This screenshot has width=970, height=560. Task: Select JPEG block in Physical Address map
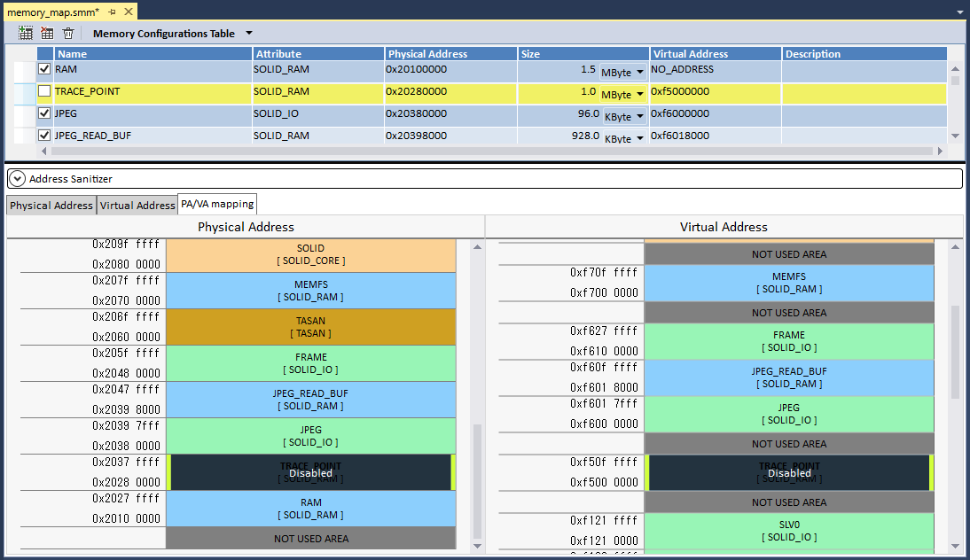(x=311, y=436)
